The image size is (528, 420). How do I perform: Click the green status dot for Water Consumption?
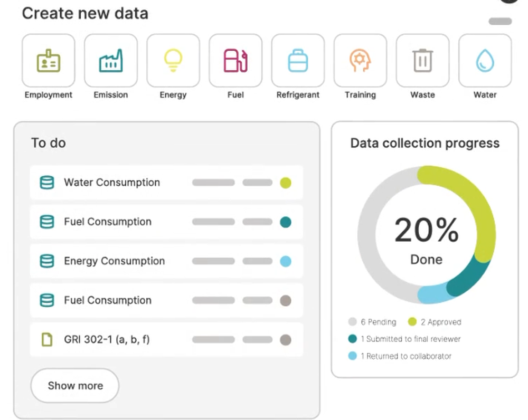point(286,183)
